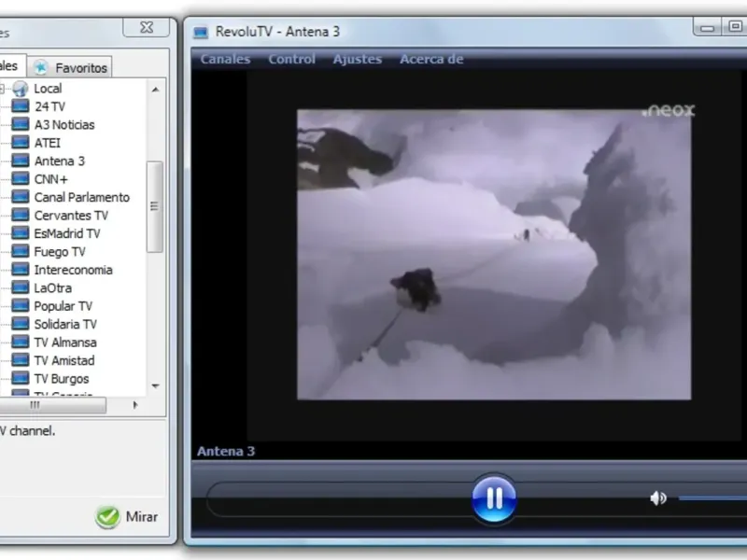Switch to the Favoritos tab
Screen dimensions: 747x560
70,67
